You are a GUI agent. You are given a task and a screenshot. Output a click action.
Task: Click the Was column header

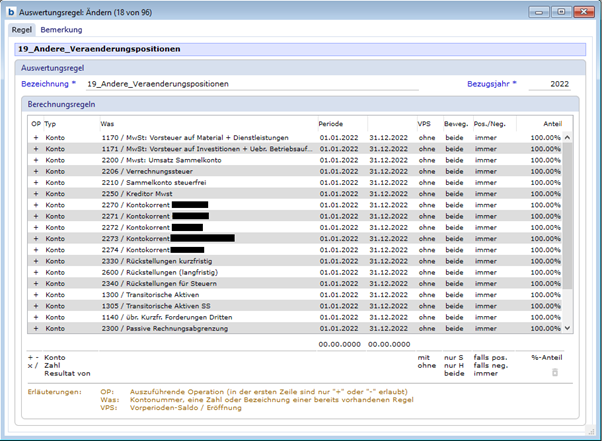(107, 123)
